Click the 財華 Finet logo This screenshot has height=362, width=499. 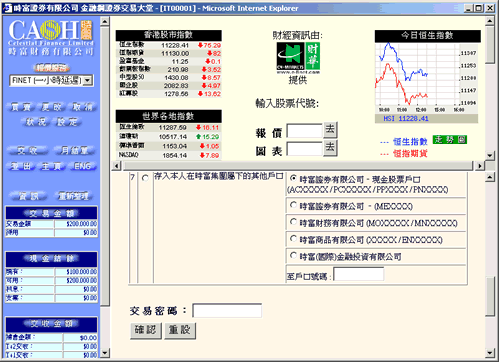click(298, 58)
